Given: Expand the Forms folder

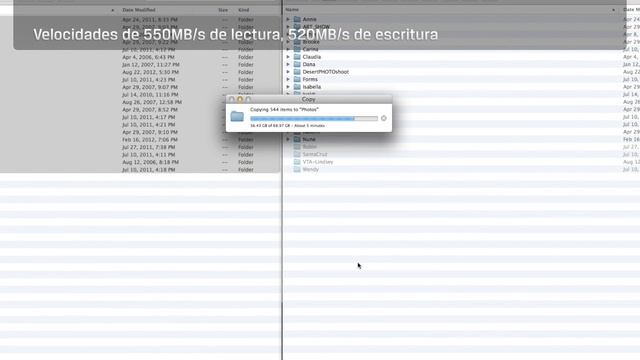Looking at the screenshot, I should [x=288, y=79].
